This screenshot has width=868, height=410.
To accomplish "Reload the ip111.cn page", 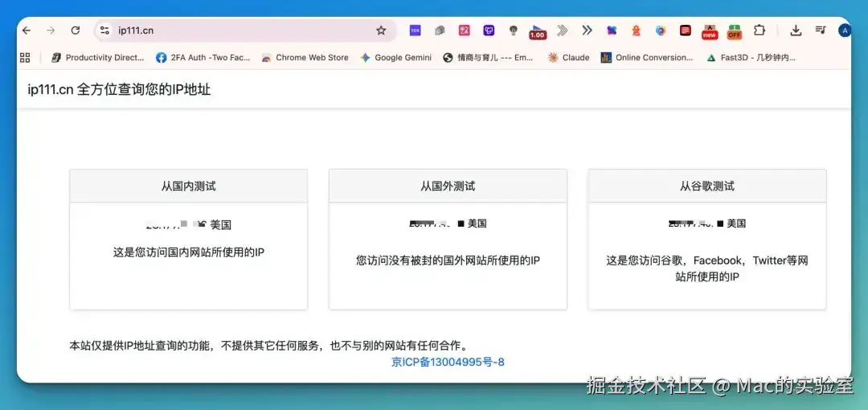I will point(76,31).
